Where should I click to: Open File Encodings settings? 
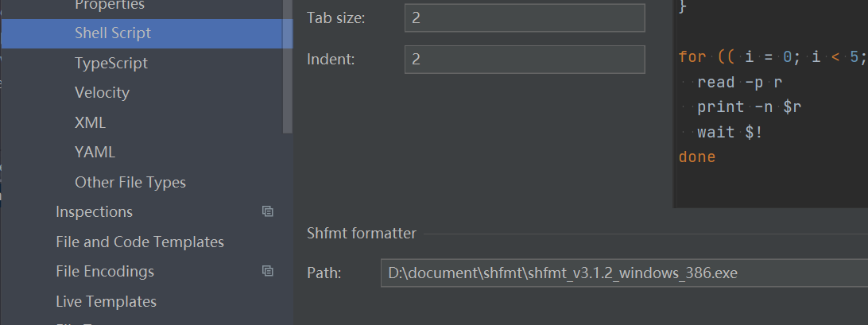click(105, 271)
